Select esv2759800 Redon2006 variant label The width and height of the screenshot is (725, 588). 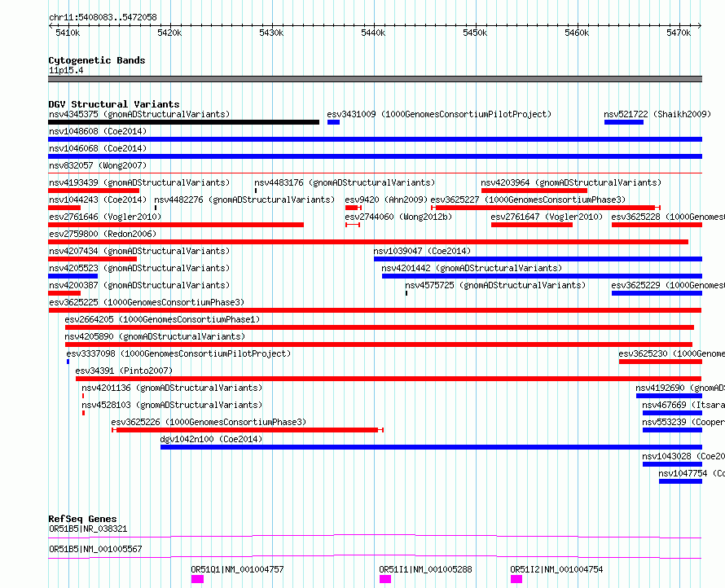[103, 234]
